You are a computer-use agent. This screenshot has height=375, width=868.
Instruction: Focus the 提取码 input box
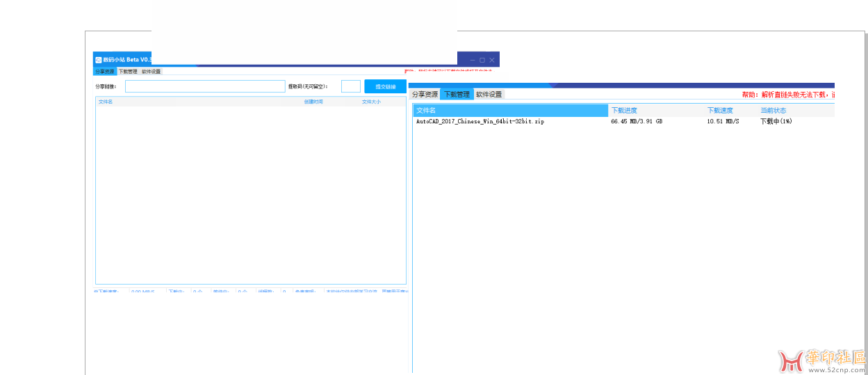351,86
